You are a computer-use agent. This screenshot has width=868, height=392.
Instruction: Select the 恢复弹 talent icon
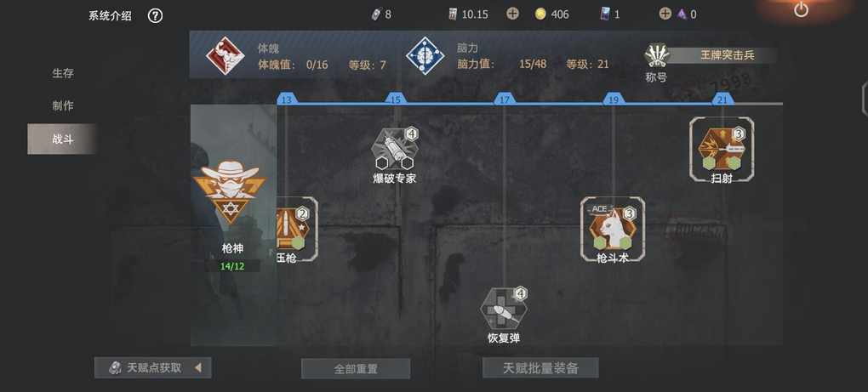point(503,309)
